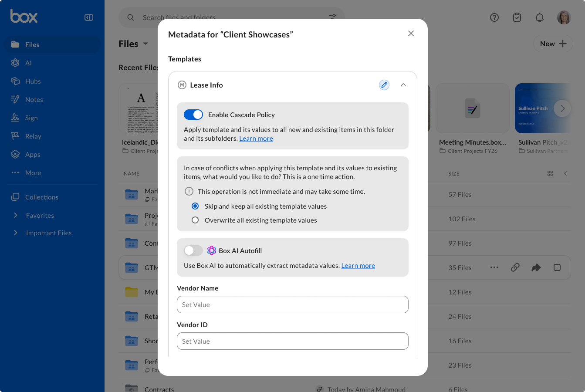Enable the Box AI Autofill toggle

coord(193,250)
